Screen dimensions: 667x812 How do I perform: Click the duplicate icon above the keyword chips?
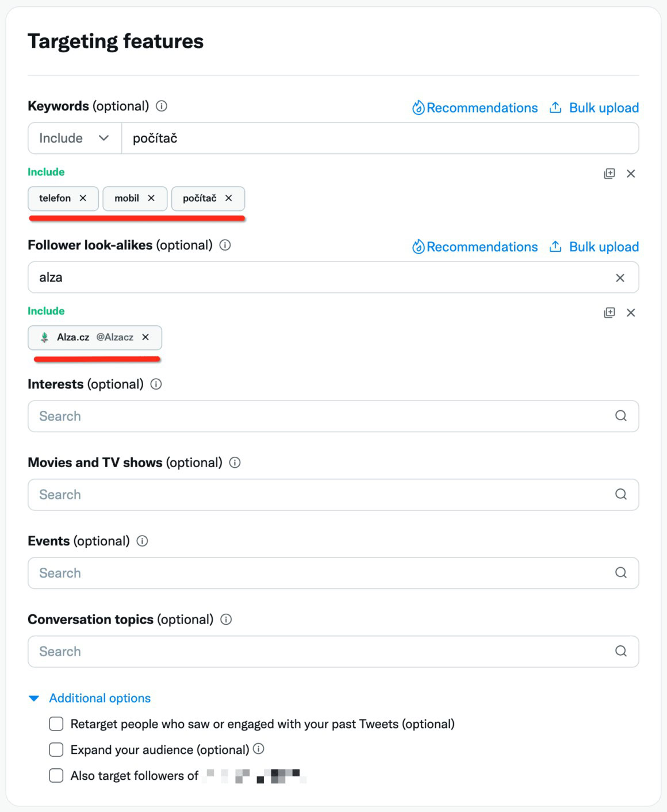point(608,173)
